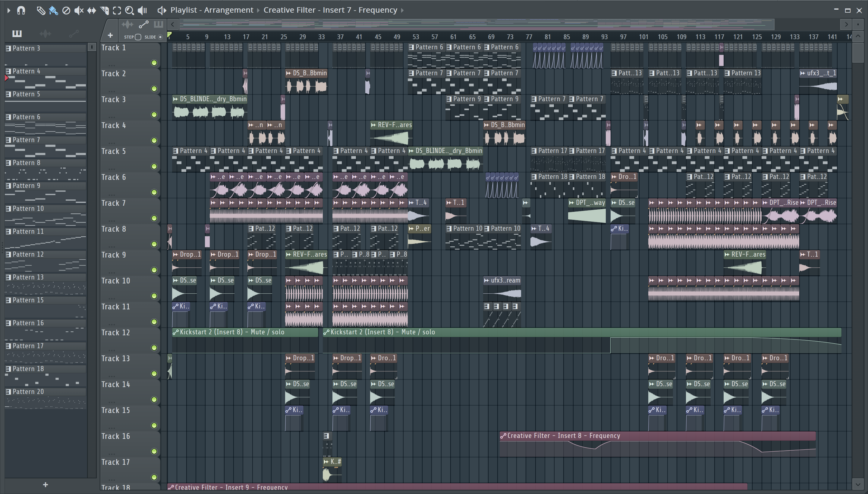The width and height of the screenshot is (868, 494).
Task: Mute Track 16 with its green light
Action: click(154, 451)
